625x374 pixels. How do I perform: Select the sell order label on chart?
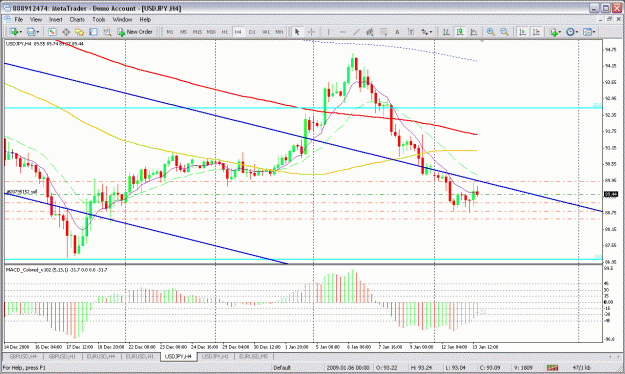coord(22,192)
